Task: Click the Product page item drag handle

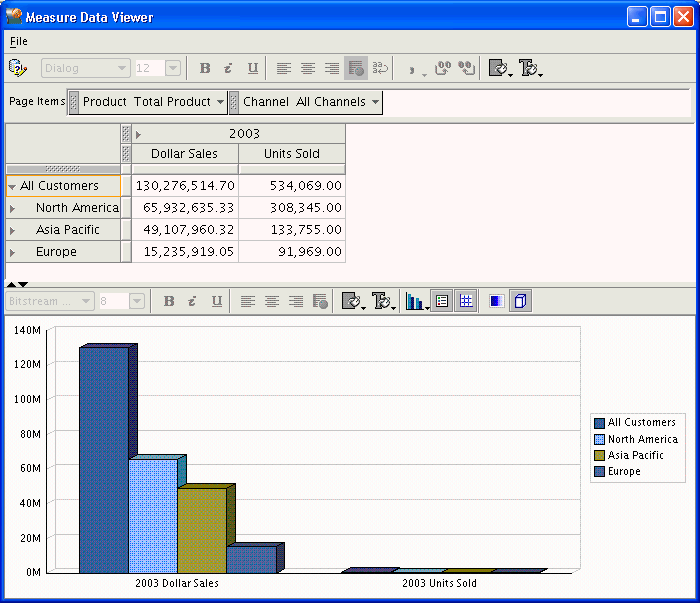Action: [x=74, y=102]
